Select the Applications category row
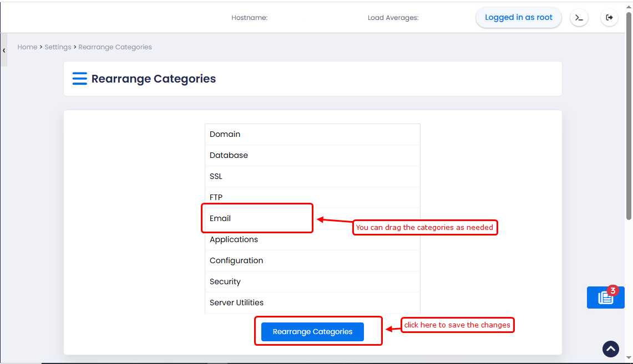Image resolution: width=633 pixels, height=364 pixels. coord(312,239)
